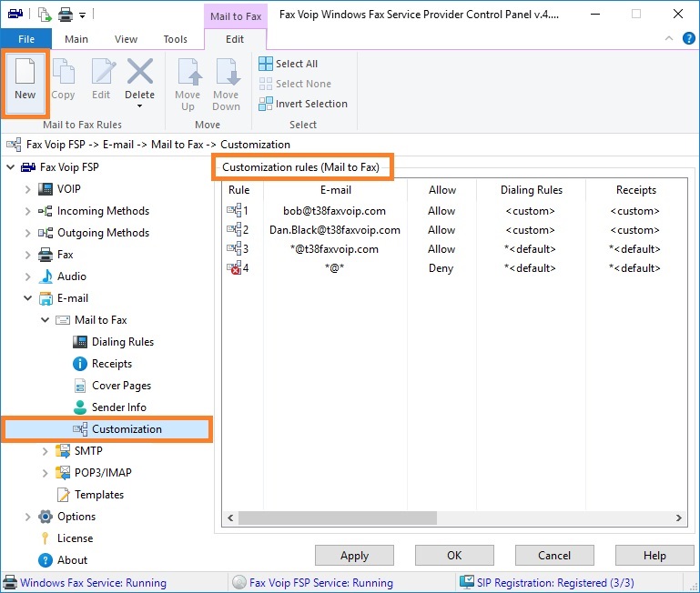Open About in tree
This screenshot has height=593, width=700.
(x=72, y=560)
